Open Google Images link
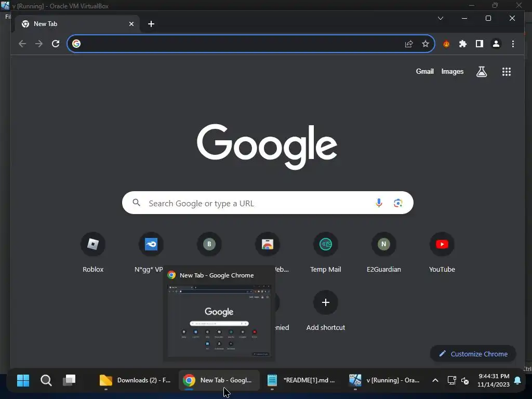The height and width of the screenshot is (399, 532). (x=453, y=71)
